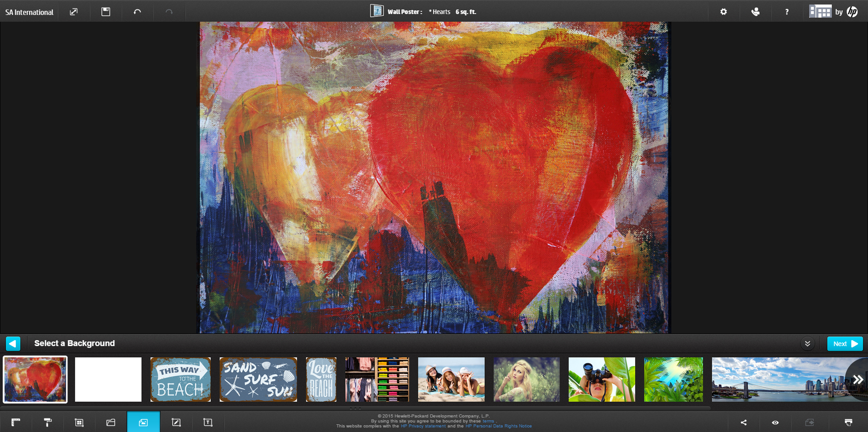Open the layout grid tool
Image resolution: width=868 pixels, height=432 pixels.
(x=79, y=422)
